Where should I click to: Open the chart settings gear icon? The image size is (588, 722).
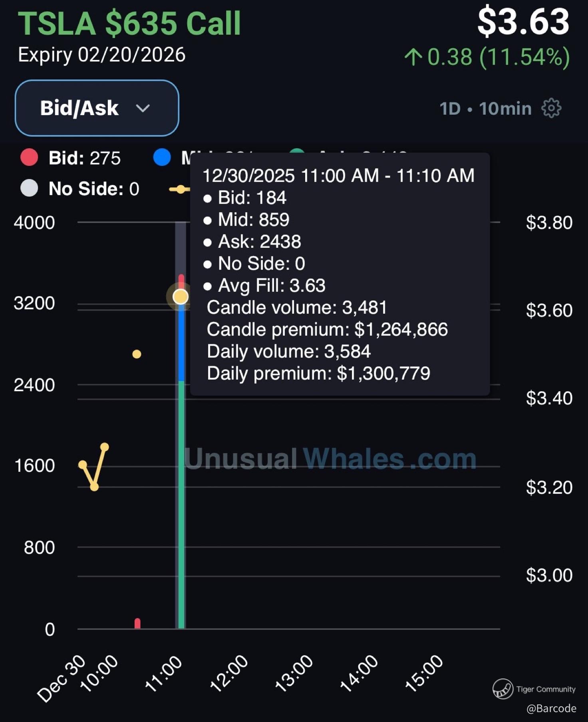point(551,108)
